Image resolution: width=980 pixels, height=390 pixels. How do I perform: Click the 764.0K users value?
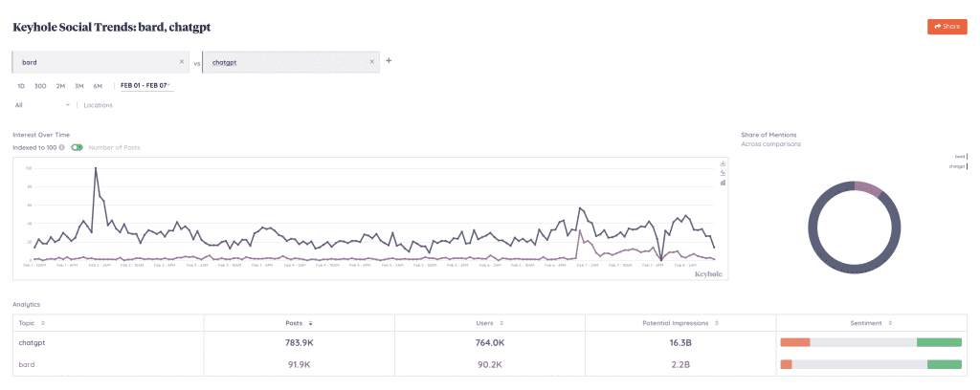click(489, 343)
